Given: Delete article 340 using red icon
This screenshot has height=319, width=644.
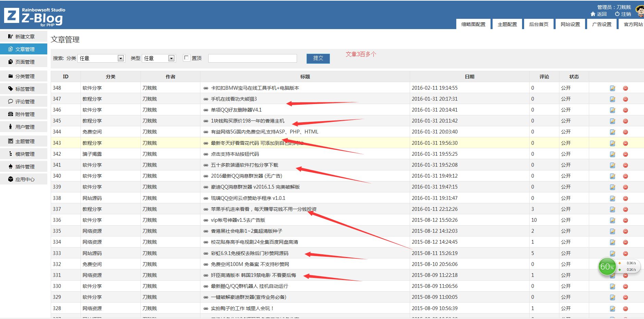Looking at the screenshot, I should pos(625,176).
